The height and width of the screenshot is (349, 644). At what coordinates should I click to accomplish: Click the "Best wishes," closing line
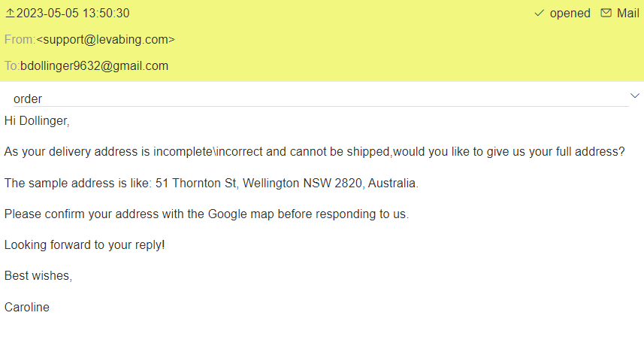coord(38,276)
